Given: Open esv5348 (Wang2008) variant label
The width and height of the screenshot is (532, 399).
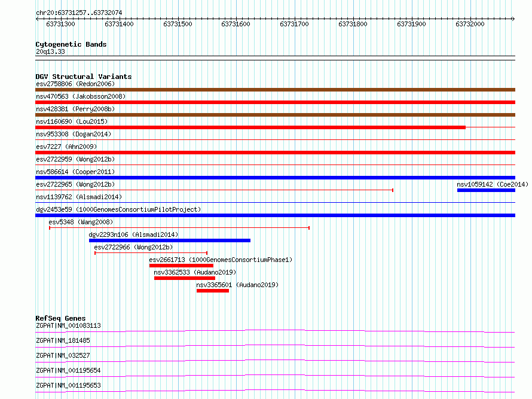Looking at the screenshot, I should point(81,222).
